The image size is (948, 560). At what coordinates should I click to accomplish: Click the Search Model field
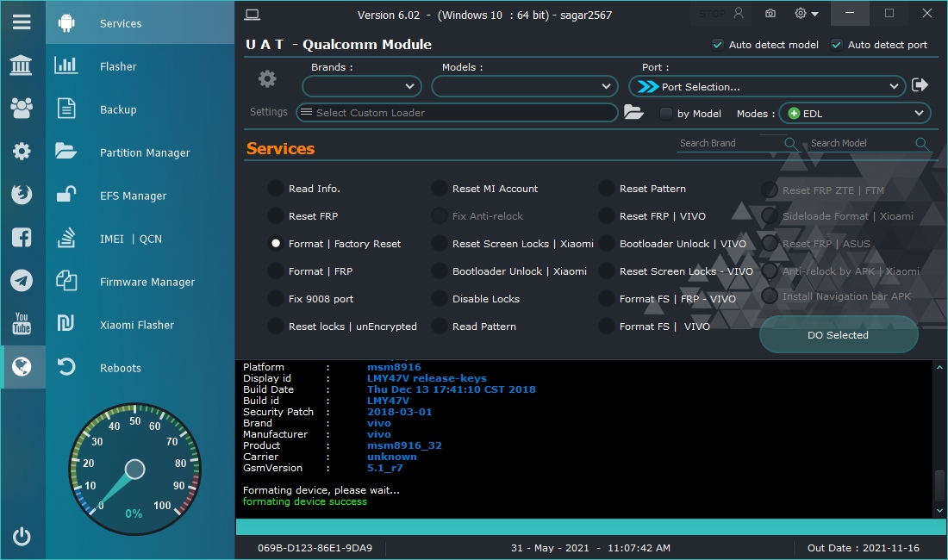pyautogui.click(x=868, y=143)
